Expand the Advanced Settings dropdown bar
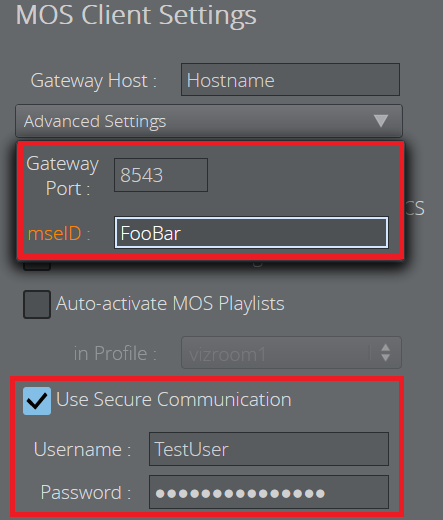Viewport: 443px width, 520px height. (x=209, y=121)
